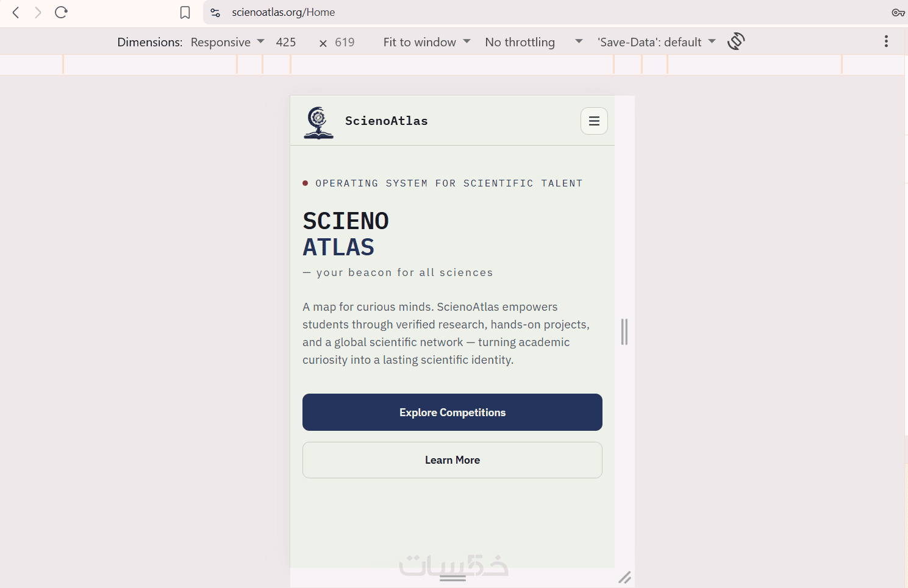The width and height of the screenshot is (908, 588).
Task: Click the Learn More button
Action: [x=452, y=460]
